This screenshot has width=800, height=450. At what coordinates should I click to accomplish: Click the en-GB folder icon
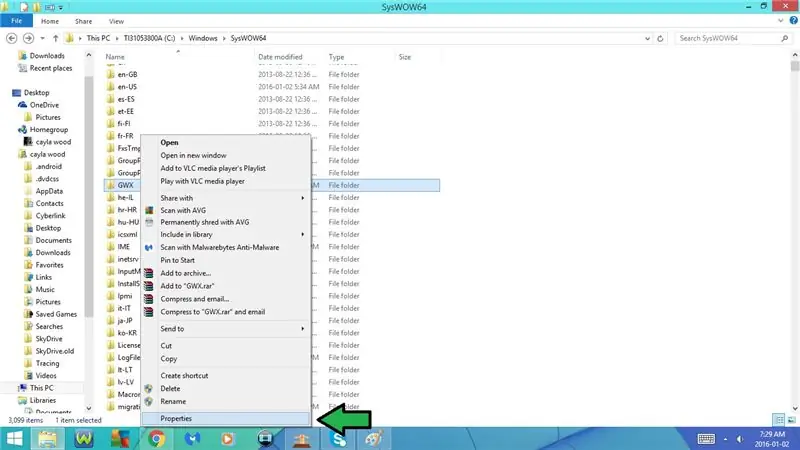click(x=110, y=74)
